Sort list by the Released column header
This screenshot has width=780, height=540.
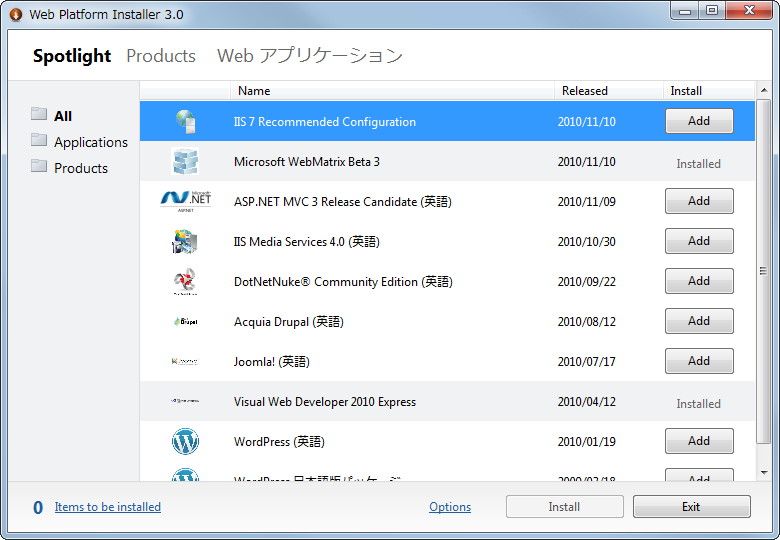(609, 90)
